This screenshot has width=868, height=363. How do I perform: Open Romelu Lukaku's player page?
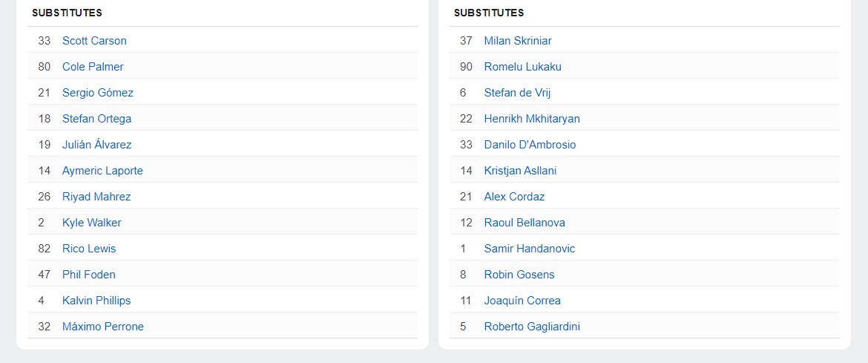click(x=522, y=67)
